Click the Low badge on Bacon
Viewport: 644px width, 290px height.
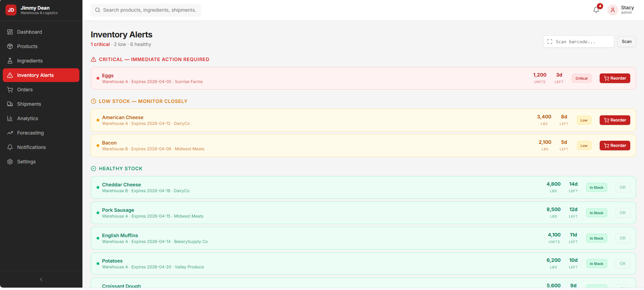coord(584,146)
